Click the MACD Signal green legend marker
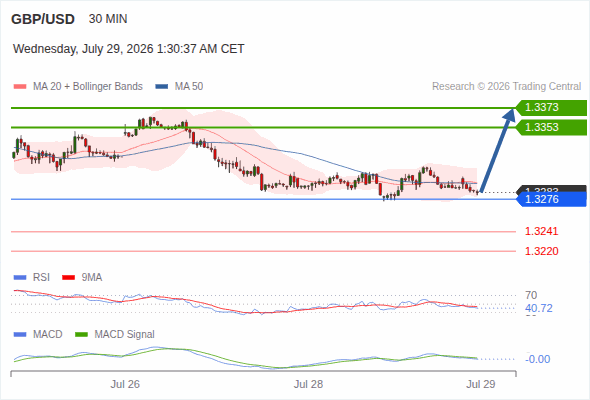The image size is (590, 400). pos(81,335)
